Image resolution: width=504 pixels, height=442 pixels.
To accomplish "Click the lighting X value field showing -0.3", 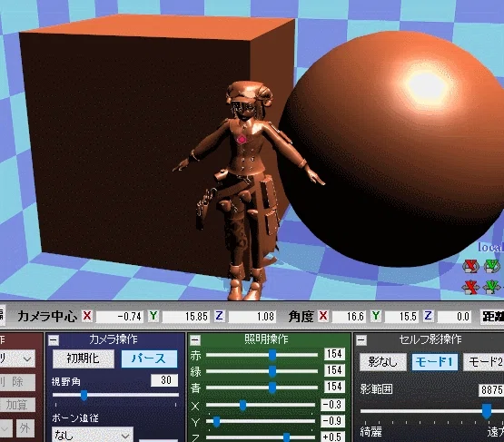I will pyautogui.click(x=333, y=405).
